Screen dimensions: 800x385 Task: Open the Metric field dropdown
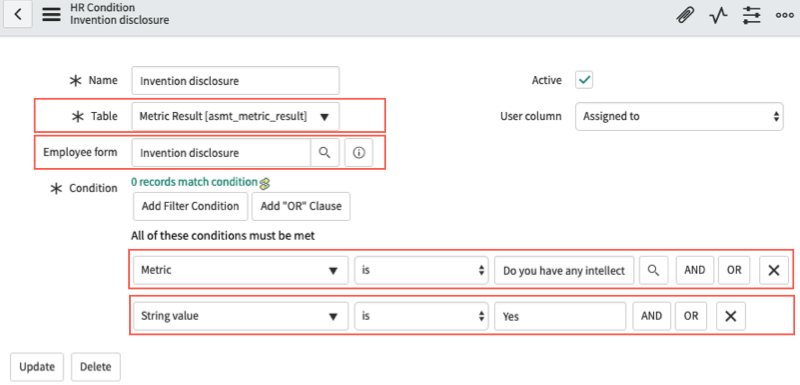[x=241, y=270]
